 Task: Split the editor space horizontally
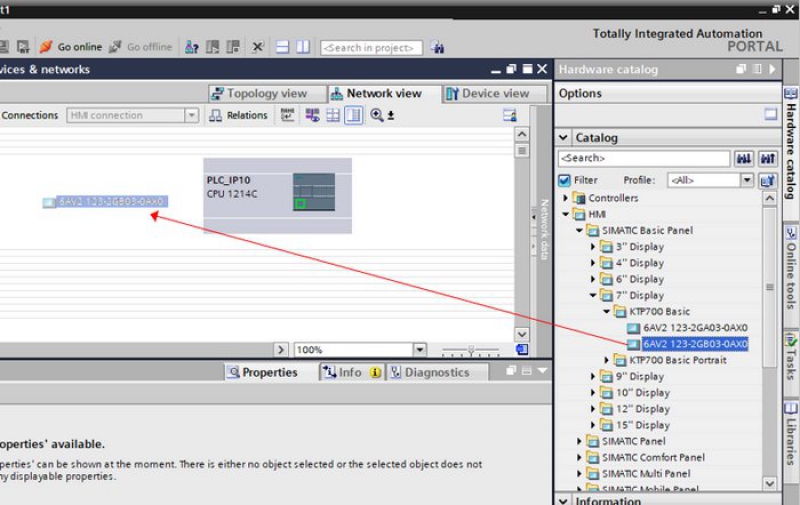point(282,47)
